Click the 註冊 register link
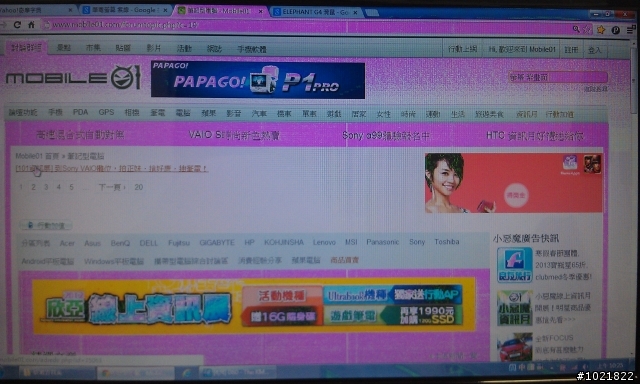This screenshot has width=640, height=384. 571,50
